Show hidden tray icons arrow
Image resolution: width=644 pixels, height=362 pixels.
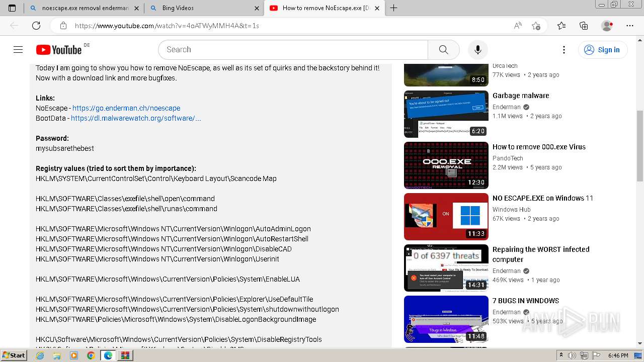561,355
